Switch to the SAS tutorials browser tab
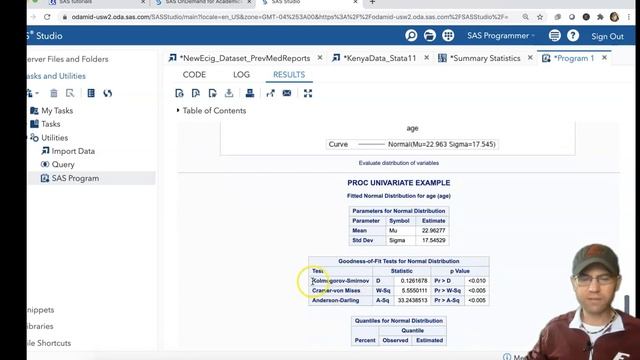The height and width of the screenshot is (360, 640). [x=96, y=2]
